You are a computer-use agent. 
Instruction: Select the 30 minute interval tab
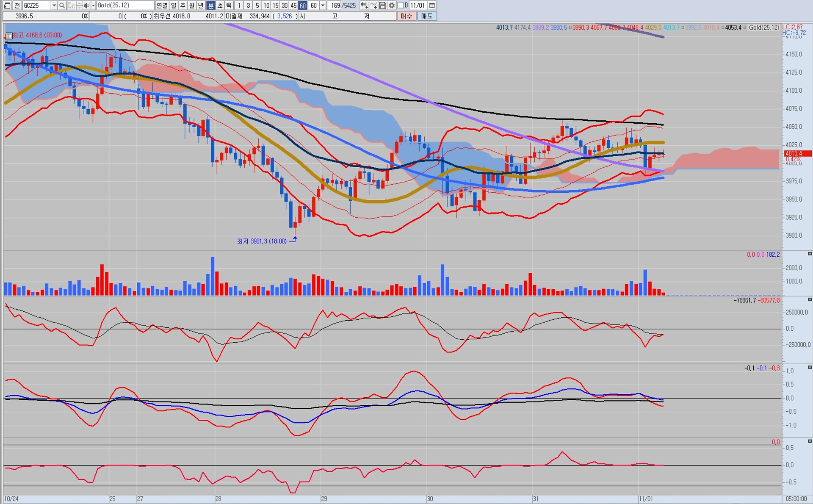285,6
